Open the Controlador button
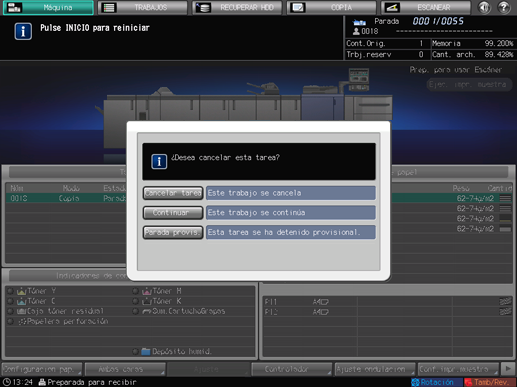517x387 pixels. [292, 369]
